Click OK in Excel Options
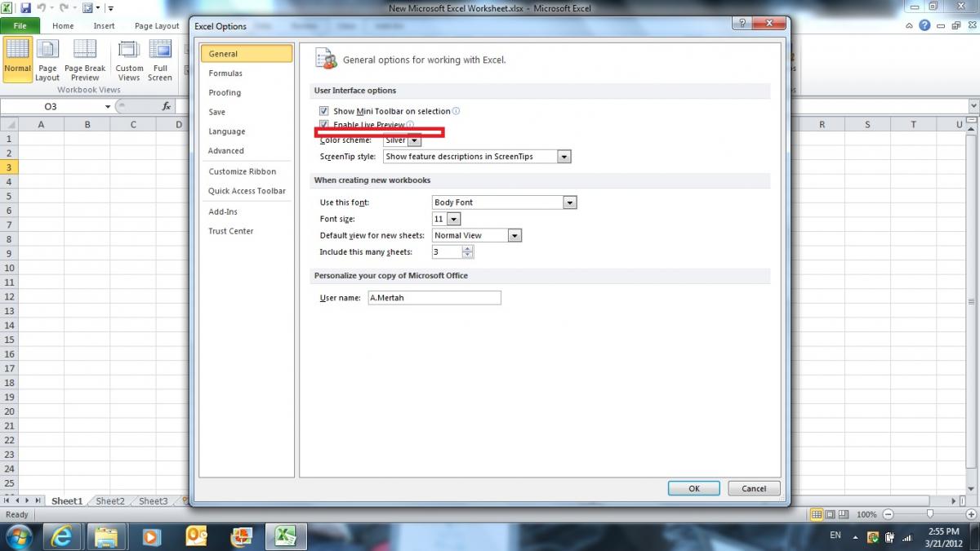Image resolution: width=980 pixels, height=551 pixels. 693,489
